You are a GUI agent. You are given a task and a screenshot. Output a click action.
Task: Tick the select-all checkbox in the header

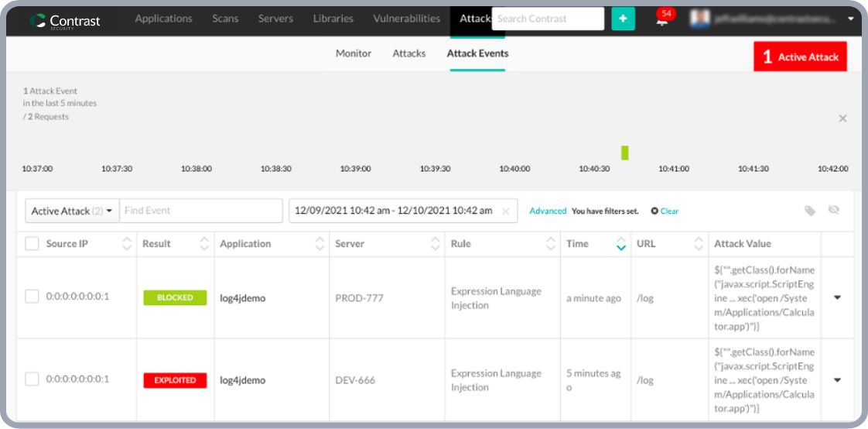click(32, 244)
